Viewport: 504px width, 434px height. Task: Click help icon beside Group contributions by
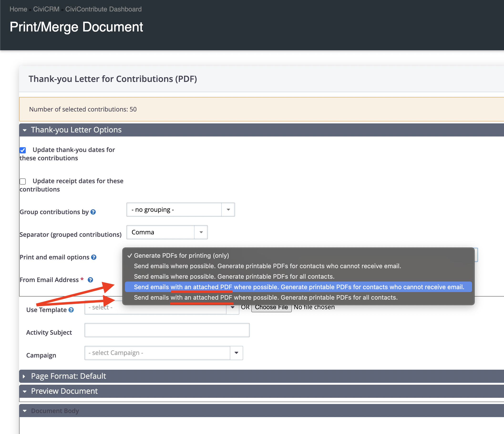point(93,212)
